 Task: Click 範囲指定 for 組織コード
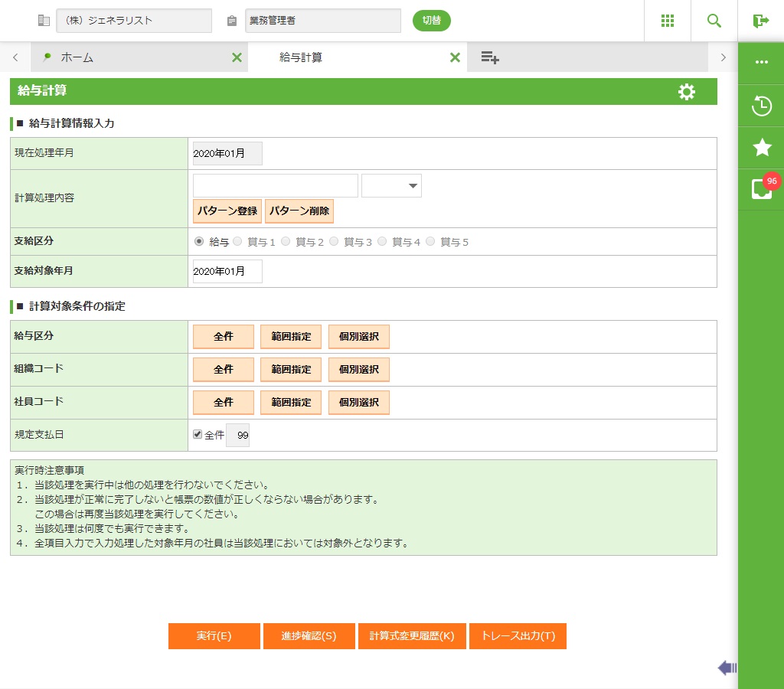[x=291, y=370]
